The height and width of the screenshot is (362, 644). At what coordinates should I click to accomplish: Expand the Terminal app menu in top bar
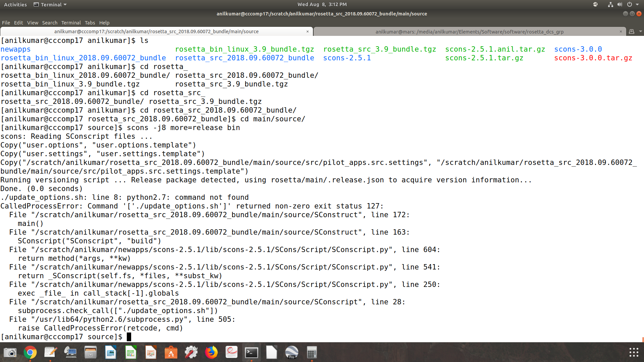(x=50, y=5)
